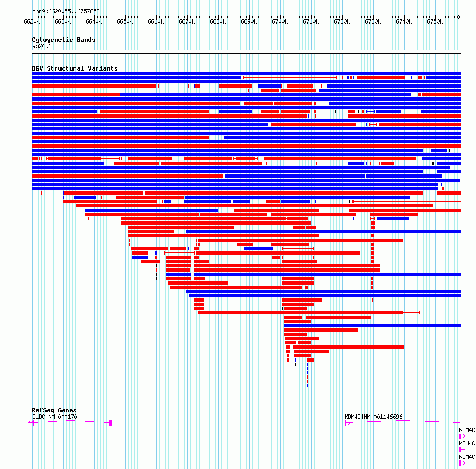Viewport: 476px width, 469px height.
Task: Click the 6700k ruler label
Action: coord(280,21)
